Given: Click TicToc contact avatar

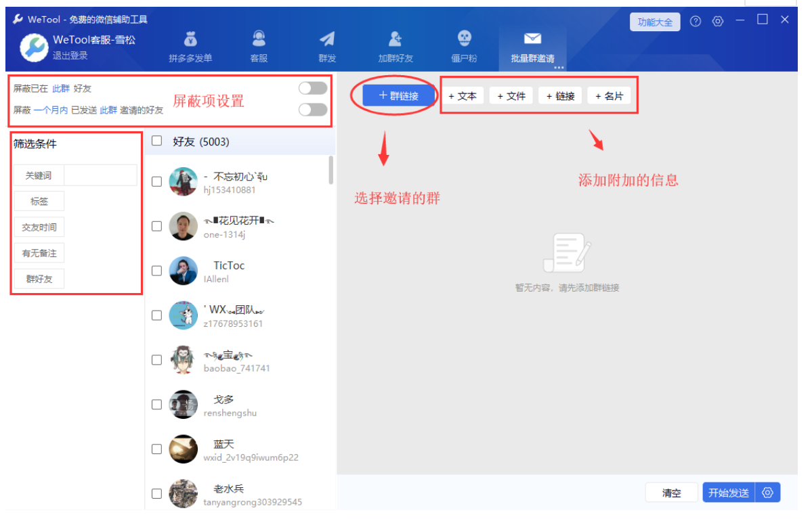Looking at the screenshot, I should (184, 271).
